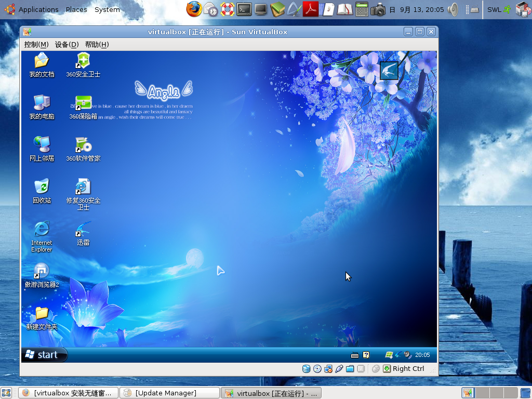Screen dimensions: 532x399
Task: Click the virtualbox [正在运行] taskbar button
Action: [271, 393]
